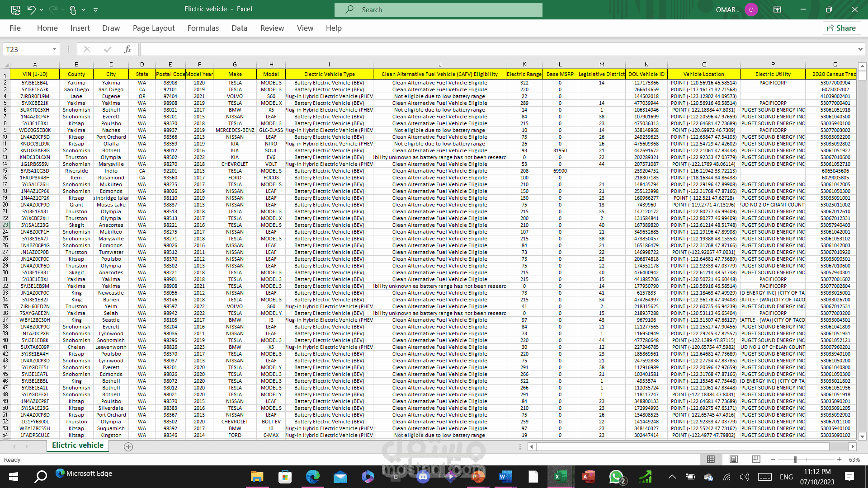Click the Undo arrow icon
Viewport: 868px width, 488px height.
click(x=31, y=9)
